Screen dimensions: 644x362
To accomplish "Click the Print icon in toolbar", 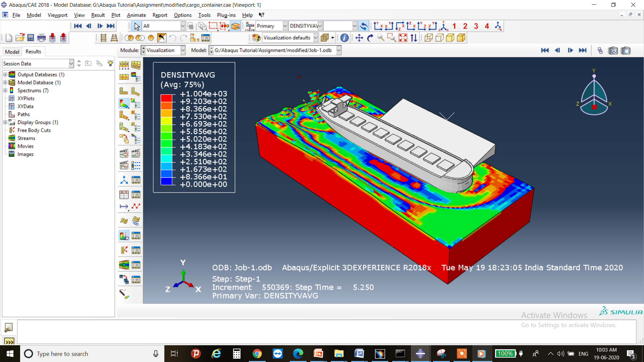I will pyautogui.click(x=41, y=38).
